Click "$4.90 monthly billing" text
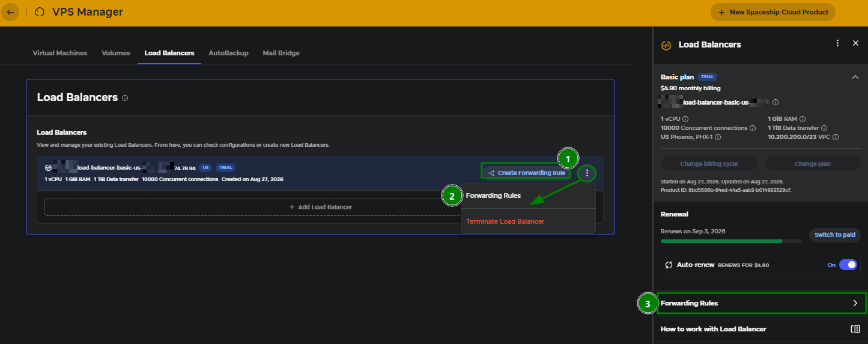Screen dimensions: 868x344 tap(691, 88)
